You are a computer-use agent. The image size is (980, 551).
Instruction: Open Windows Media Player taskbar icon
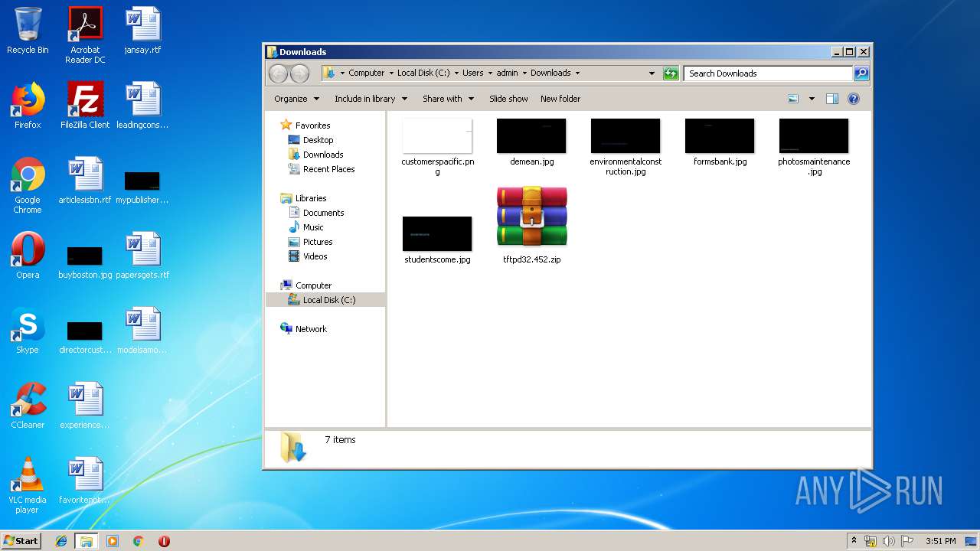(113, 541)
